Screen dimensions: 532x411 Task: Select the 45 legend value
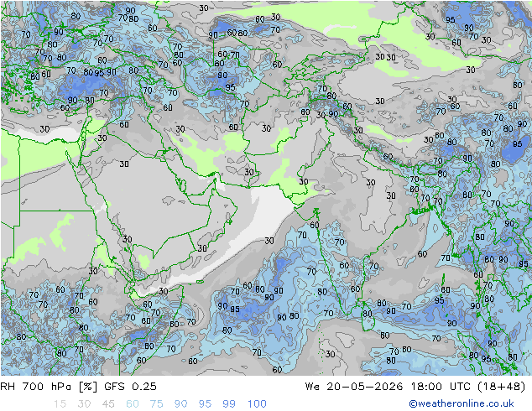[108, 403]
